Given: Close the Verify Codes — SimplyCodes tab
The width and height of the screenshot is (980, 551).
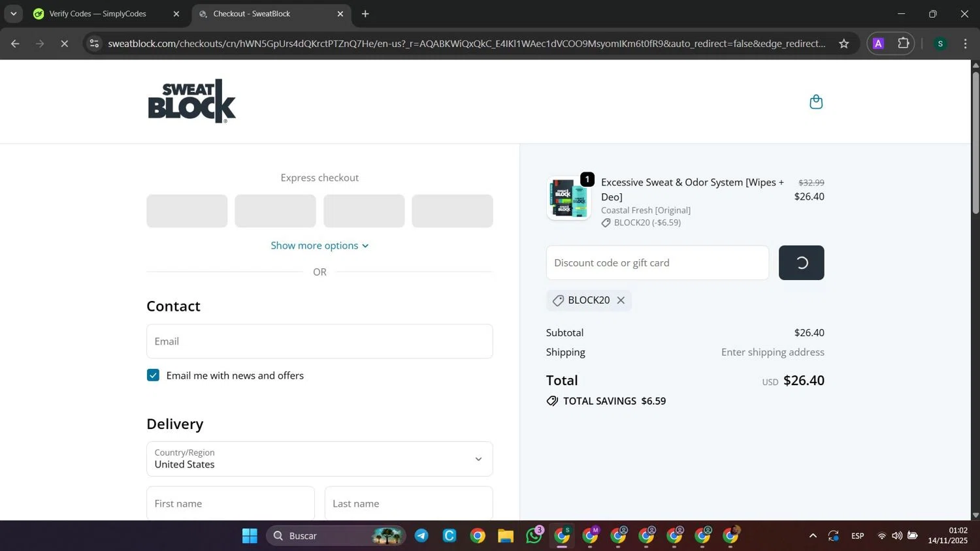Looking at the screenshot, I should pyautogui.click(x=176, y=14).
